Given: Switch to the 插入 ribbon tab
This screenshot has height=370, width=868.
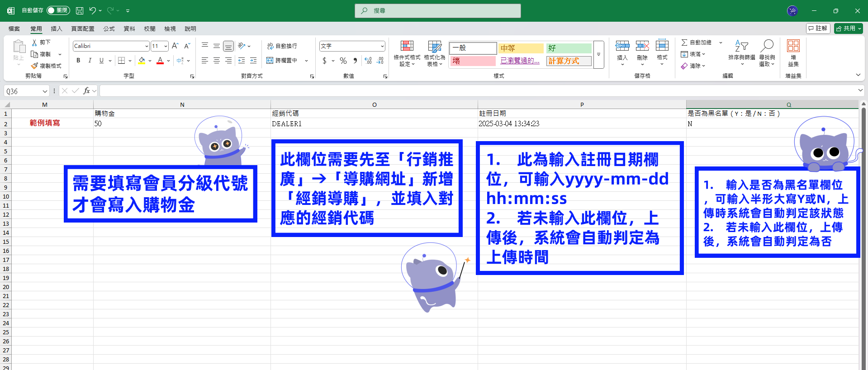Looking at the screenshot, I should click(57, 28).
